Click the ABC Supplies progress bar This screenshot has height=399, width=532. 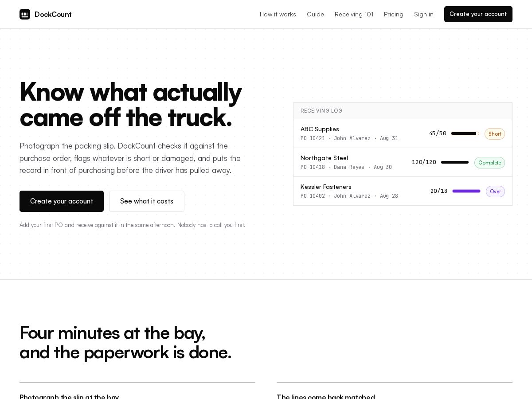point(465,133)
